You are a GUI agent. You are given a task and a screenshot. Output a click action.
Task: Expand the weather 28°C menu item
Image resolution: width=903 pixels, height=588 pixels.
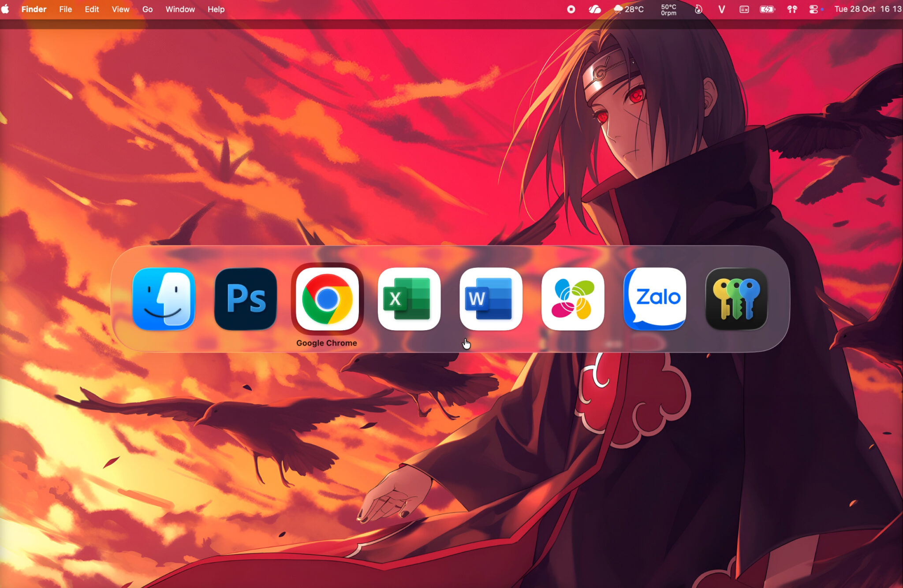tap(629, 9)
